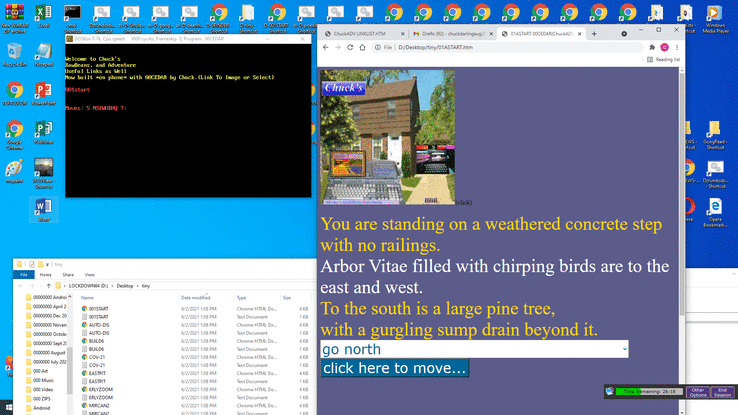Open the Excel desktop shortcut
Viewport: 738px width, 415px height.
pyautogui.click(x=44, y=14)
